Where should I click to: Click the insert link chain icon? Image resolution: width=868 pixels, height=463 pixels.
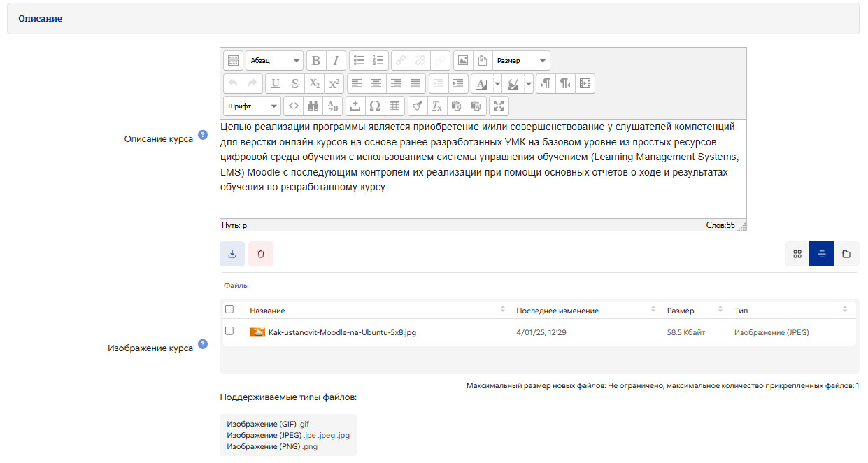point(401,61)
